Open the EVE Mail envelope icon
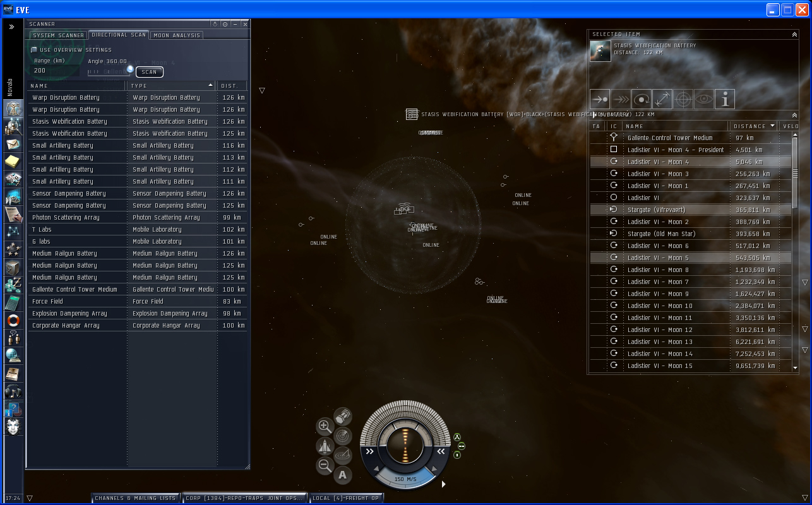 [x=13, y=143]
